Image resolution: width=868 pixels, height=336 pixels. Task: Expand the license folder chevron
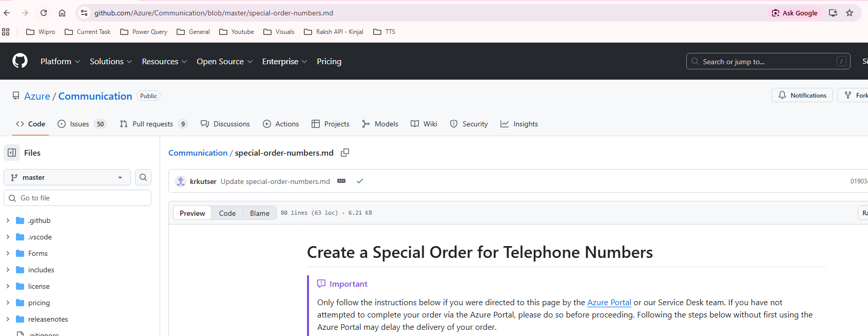(8, 286)
